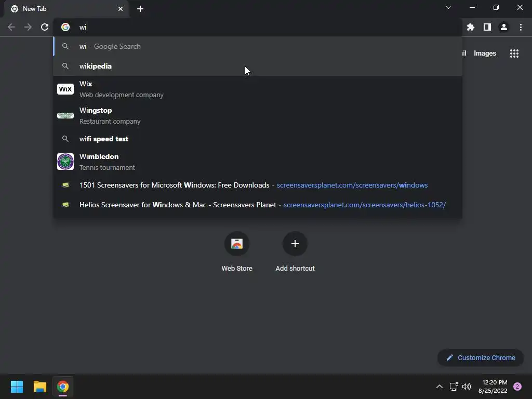Click the Chrome taskbar icon
The image size is (532, 399).
63,387
